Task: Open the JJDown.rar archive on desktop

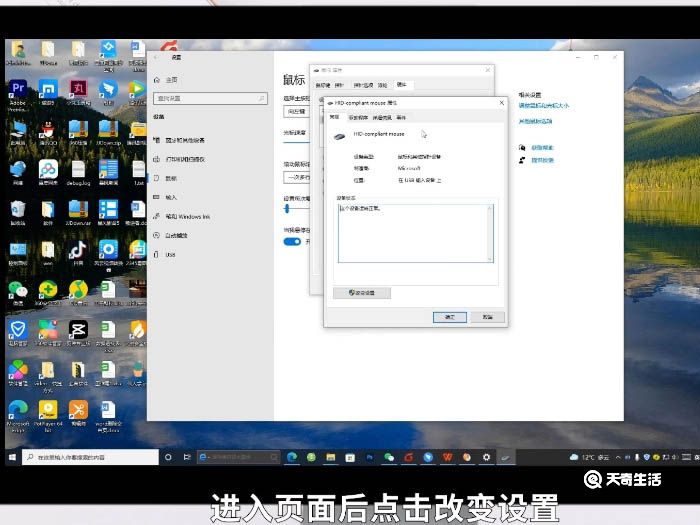Action: tap(78, 212)
